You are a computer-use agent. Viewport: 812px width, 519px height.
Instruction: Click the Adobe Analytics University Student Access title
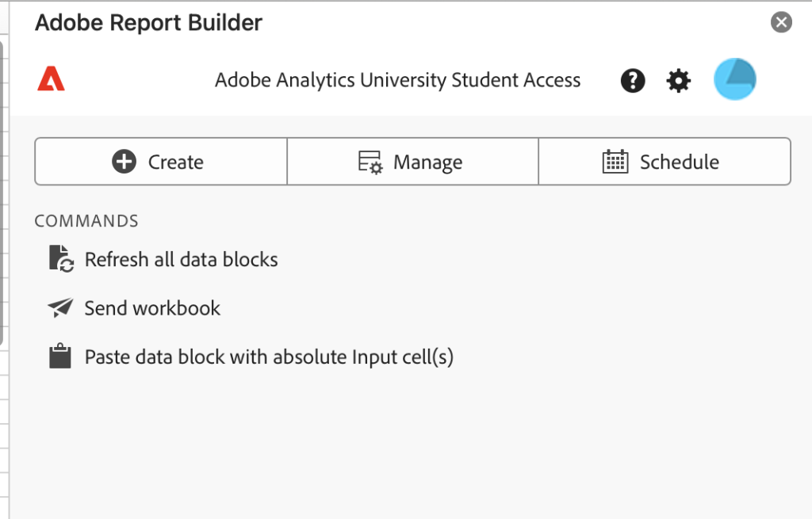pyautogui.click(x=396, y=80)
